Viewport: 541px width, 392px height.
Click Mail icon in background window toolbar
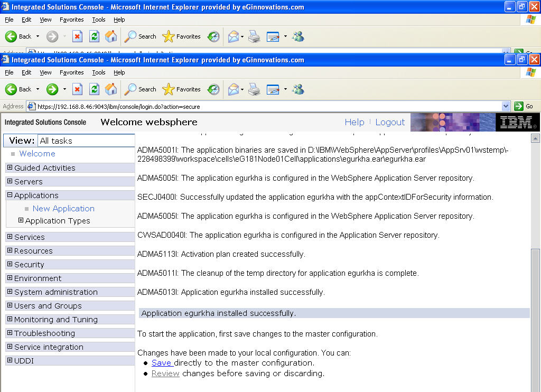point(234,36)
